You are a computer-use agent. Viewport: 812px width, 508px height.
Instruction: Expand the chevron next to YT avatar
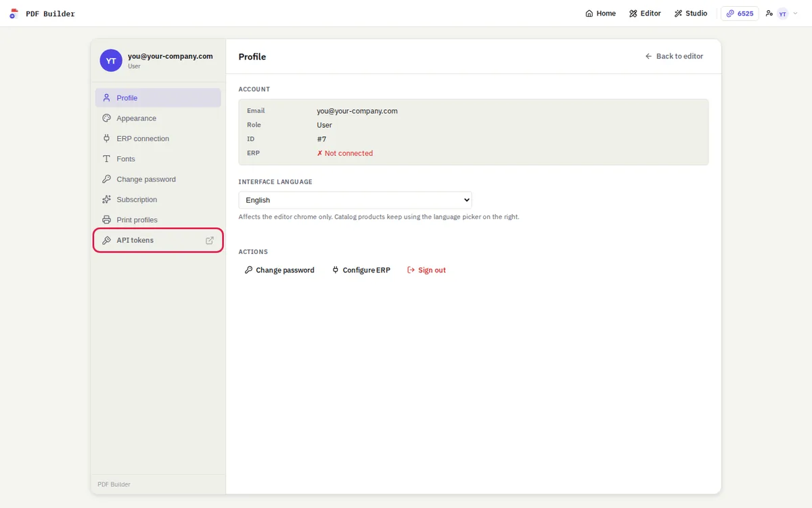click(x=795, y=14)
